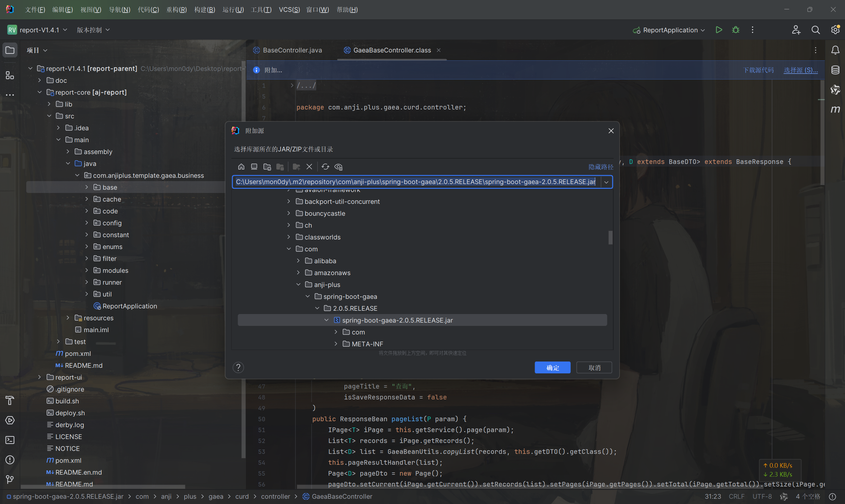Image resolution: width=845 pixels, height=504 pixels.
Task: Open Notifications bell tool window
Action: point(835,50)
